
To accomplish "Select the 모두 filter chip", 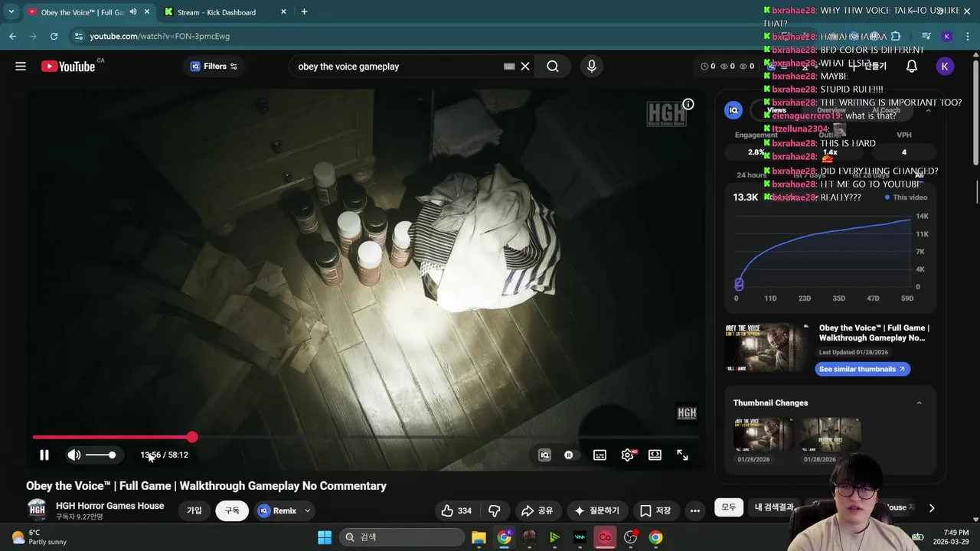I will 728,507.
